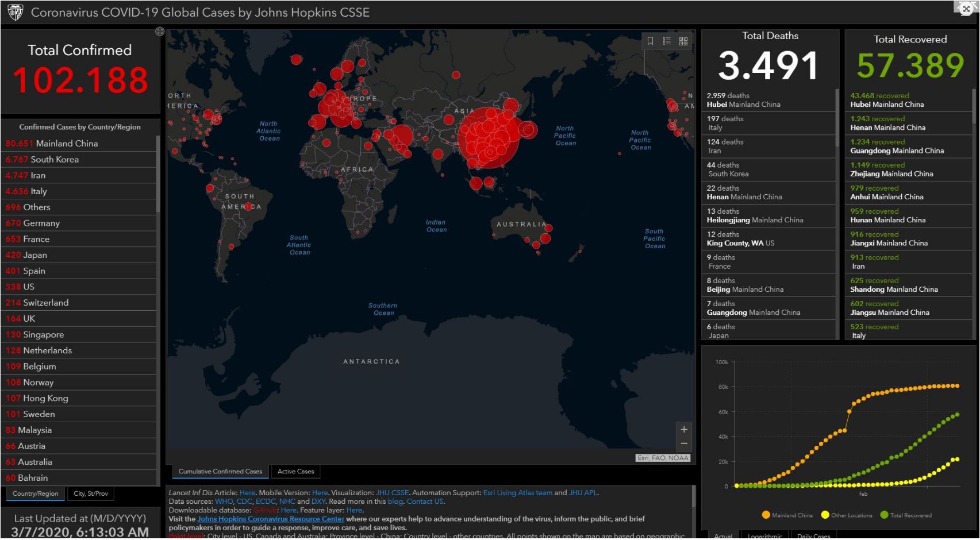
Task: Open the map bookmarks icon
Action: pos(650,41)
